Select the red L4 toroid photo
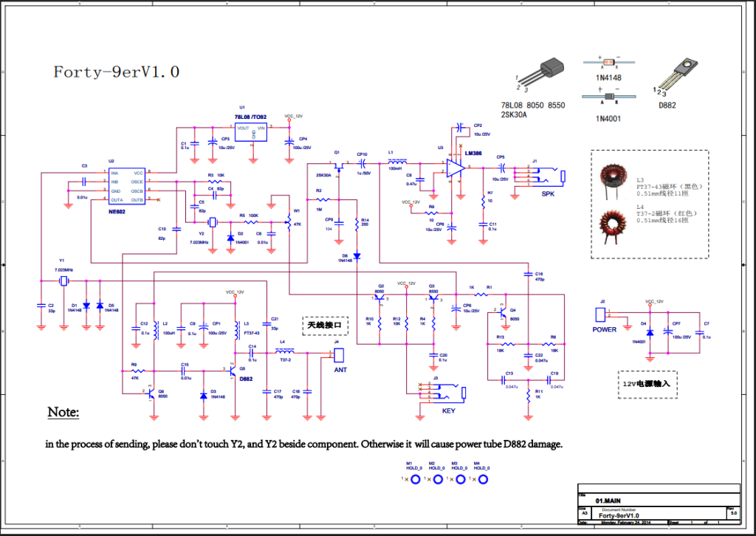The width and height of the screenshot is (756, 536). pos(612,226)
